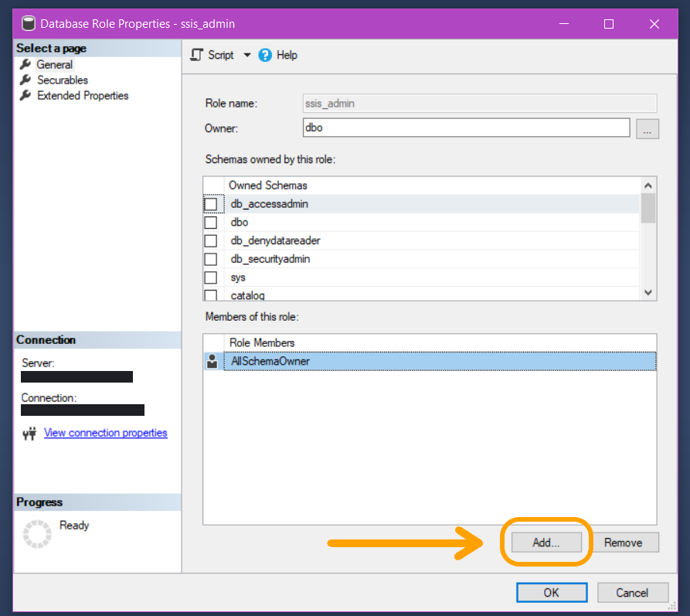Click the wrench icon beside Securables

25,80
